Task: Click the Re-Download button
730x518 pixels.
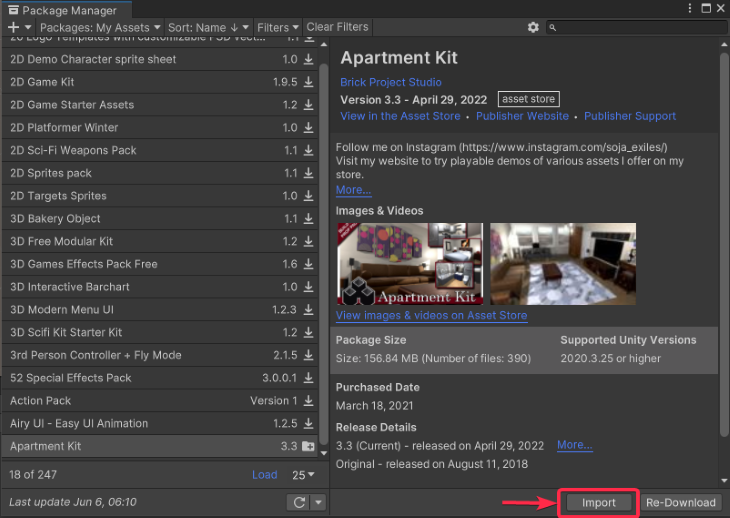Action: (681, 503)
